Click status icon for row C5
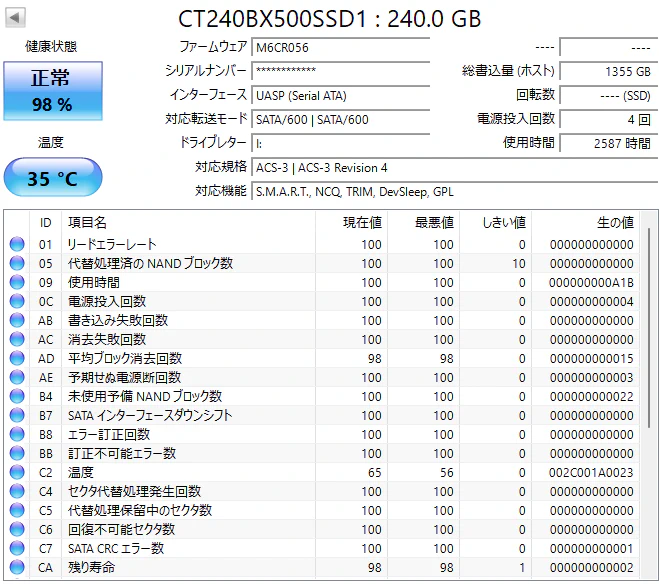 [x=17, y=510]
